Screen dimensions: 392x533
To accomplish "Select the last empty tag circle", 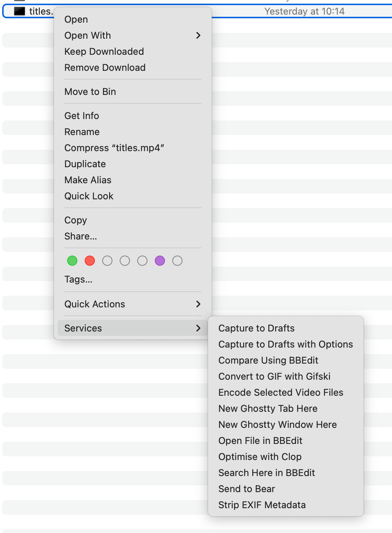I will (177, 261).
